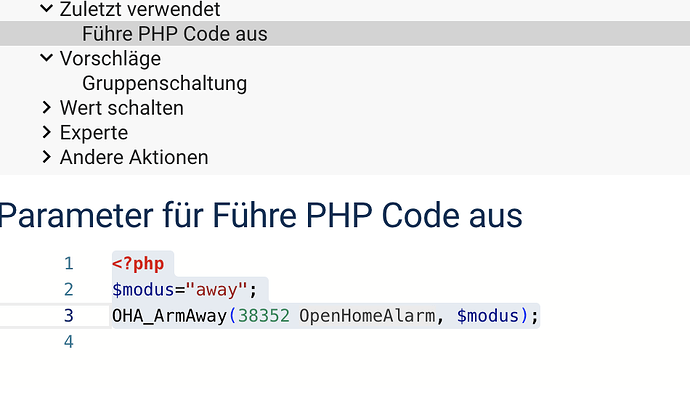
Task: Place cursor in the "away" string
Action: (x=217, y=290)
